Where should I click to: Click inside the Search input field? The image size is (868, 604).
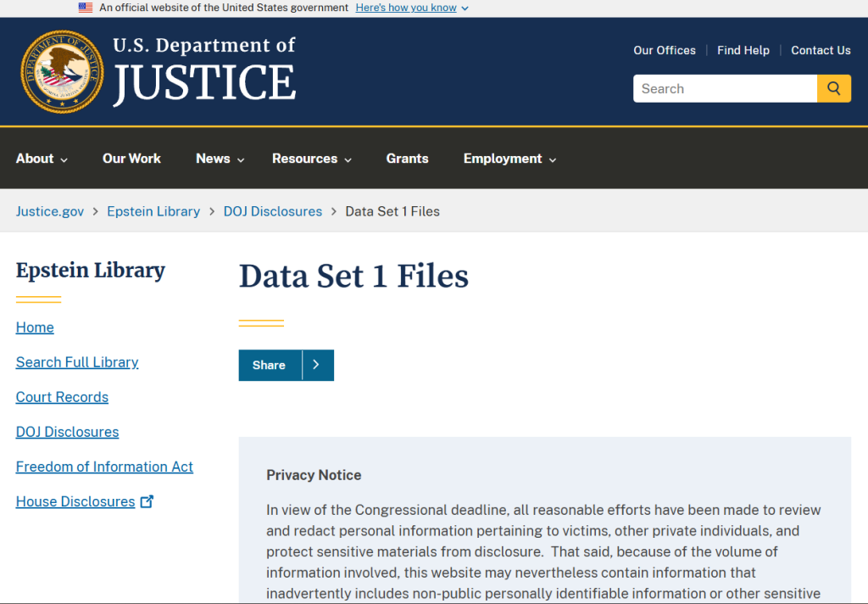click(x=725, y=88)
